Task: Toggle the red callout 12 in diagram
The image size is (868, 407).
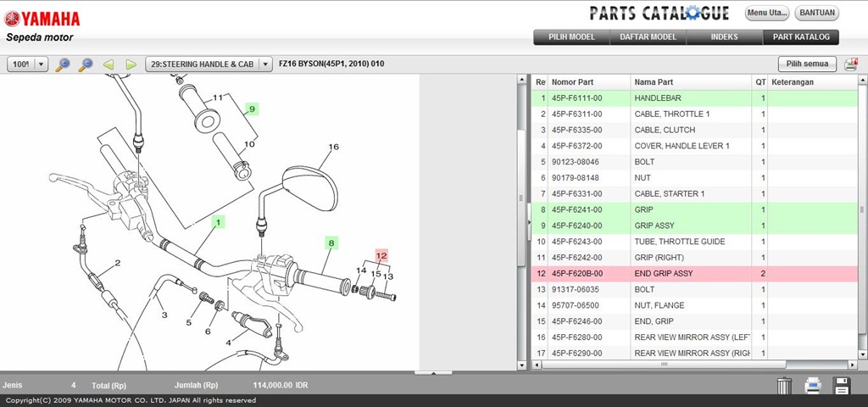Action: (x=381, y=255)
